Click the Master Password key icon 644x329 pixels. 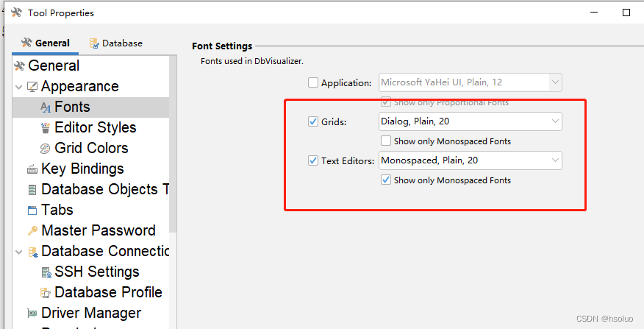[x=32, y=230]
